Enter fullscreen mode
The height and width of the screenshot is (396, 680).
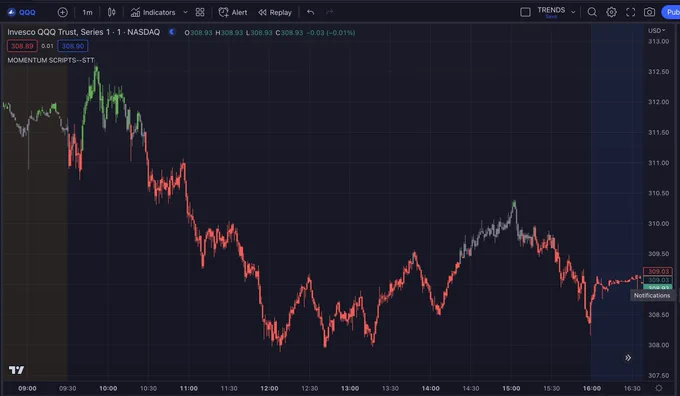(631, 12)
